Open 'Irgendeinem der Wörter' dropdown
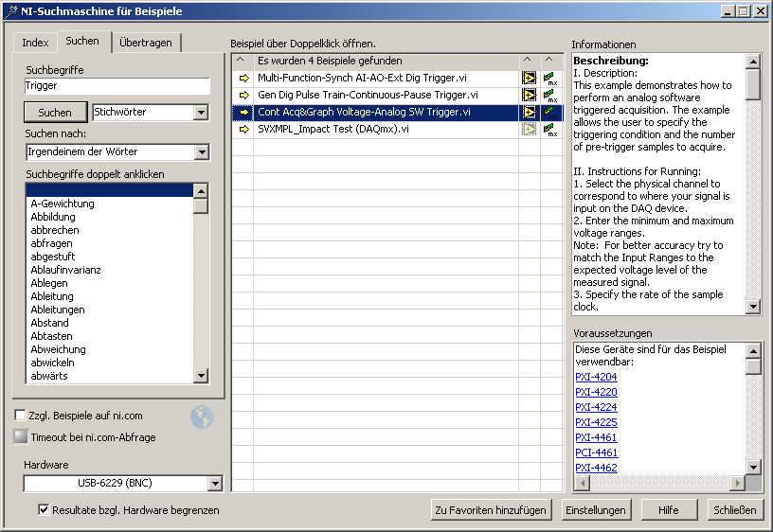This screenshot has width=773, height=532. 202,152
